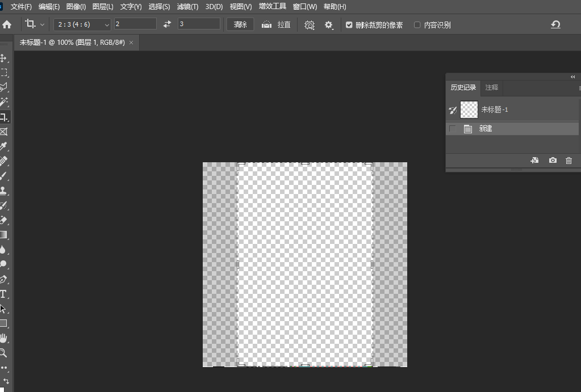Click the 清除 button

240,24
